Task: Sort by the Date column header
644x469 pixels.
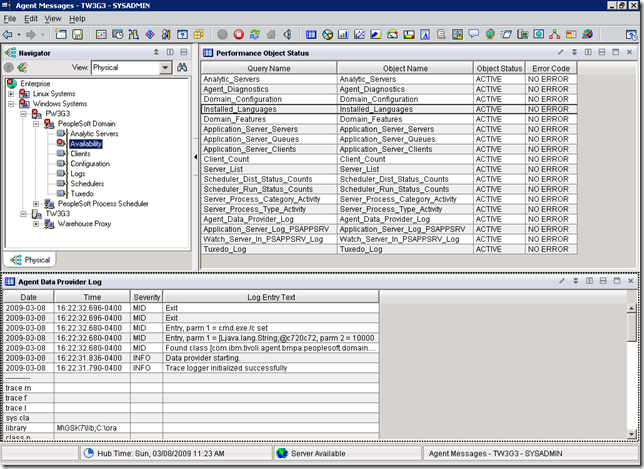Action: tap(28, 297)
